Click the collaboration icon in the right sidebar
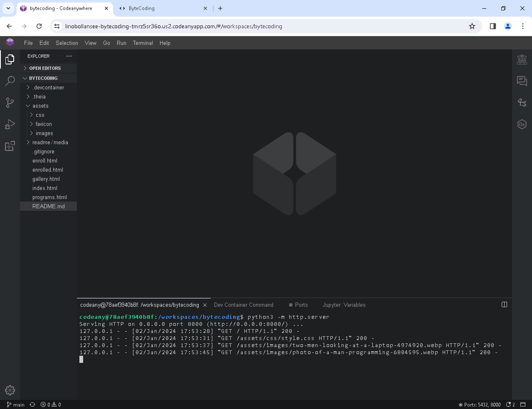 [x=522, y=59]
